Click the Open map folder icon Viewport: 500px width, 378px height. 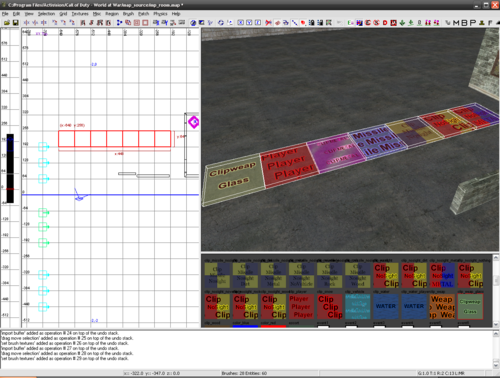click(7, 23)
